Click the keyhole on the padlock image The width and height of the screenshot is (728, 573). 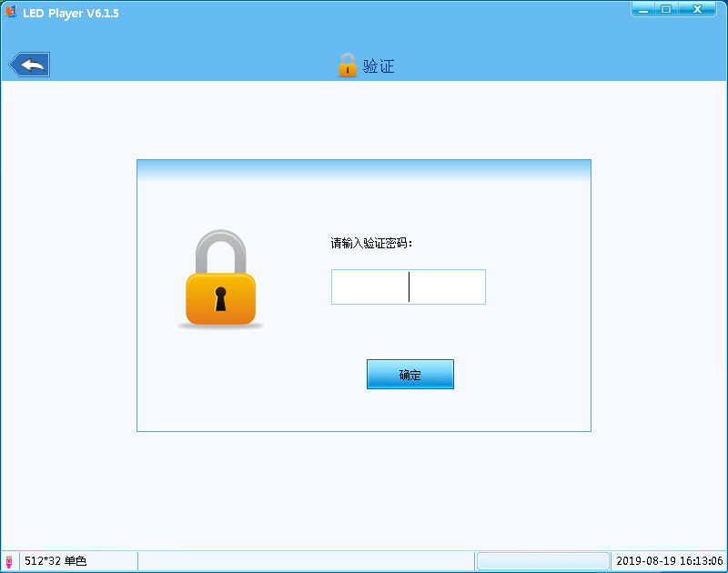point(220,298)
